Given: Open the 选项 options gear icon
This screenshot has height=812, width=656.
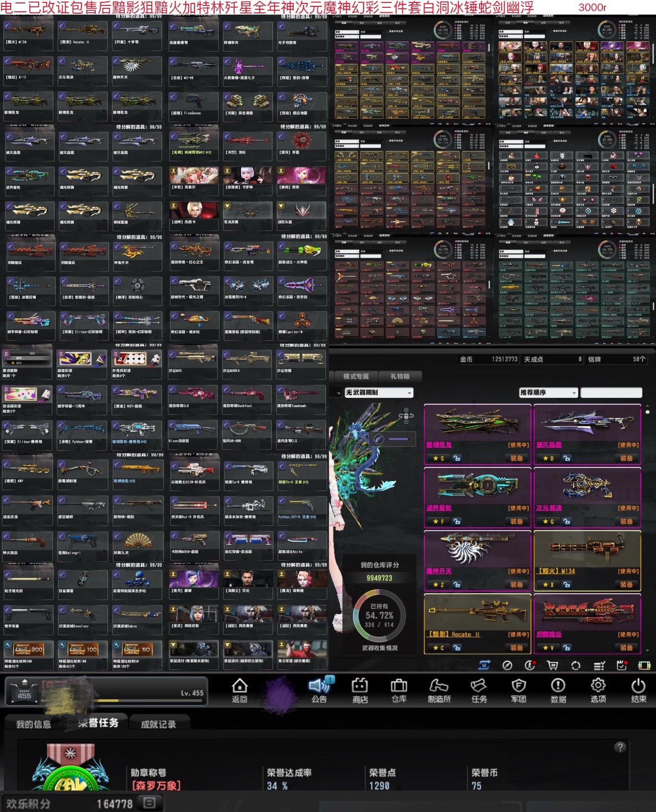Looking at the screenshot, I should click(598, 685).
